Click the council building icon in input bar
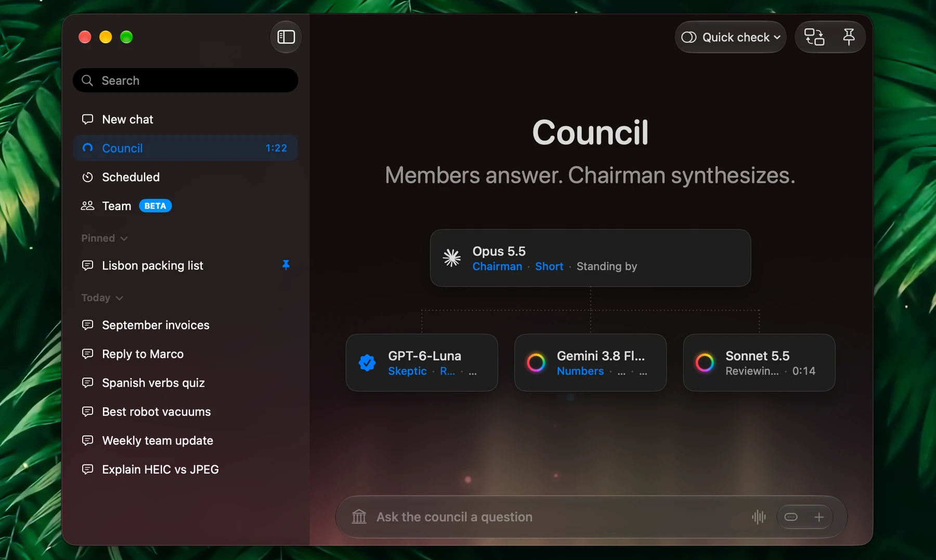The width and height of the screenshot is (936, 560). coord(359,517)
